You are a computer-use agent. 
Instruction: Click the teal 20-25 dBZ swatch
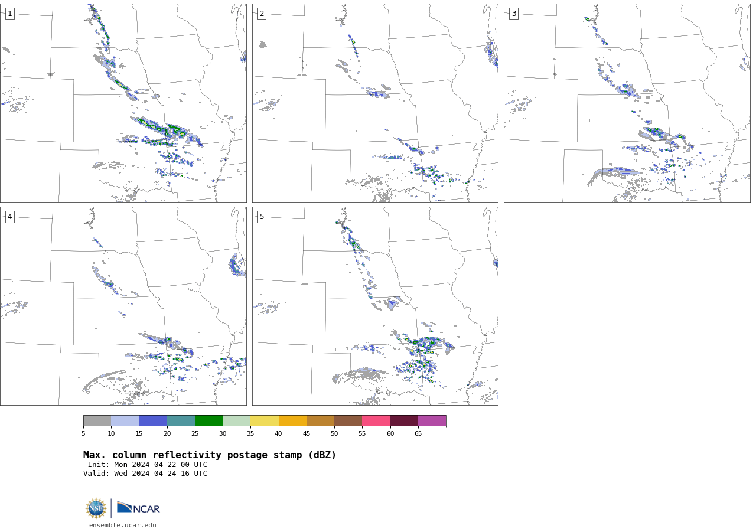[x=181, y=420]
